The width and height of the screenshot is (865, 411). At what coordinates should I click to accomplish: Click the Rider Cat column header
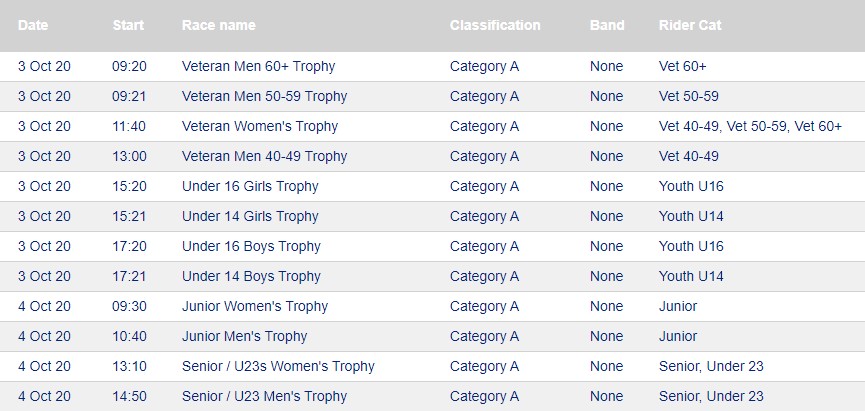point(690,25)
